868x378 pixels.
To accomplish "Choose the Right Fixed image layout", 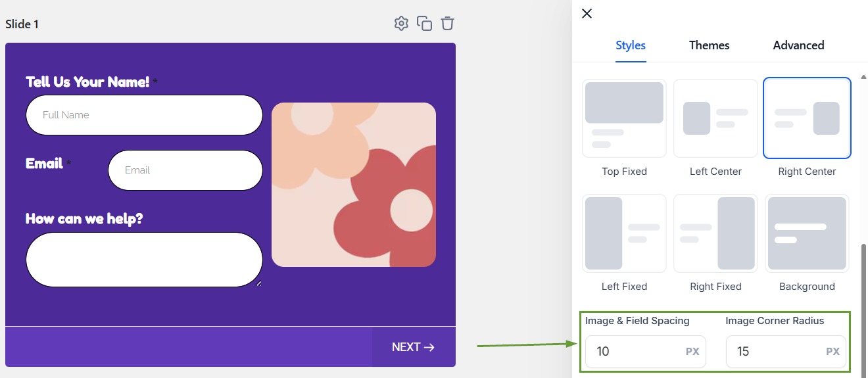I will [715, 233].
